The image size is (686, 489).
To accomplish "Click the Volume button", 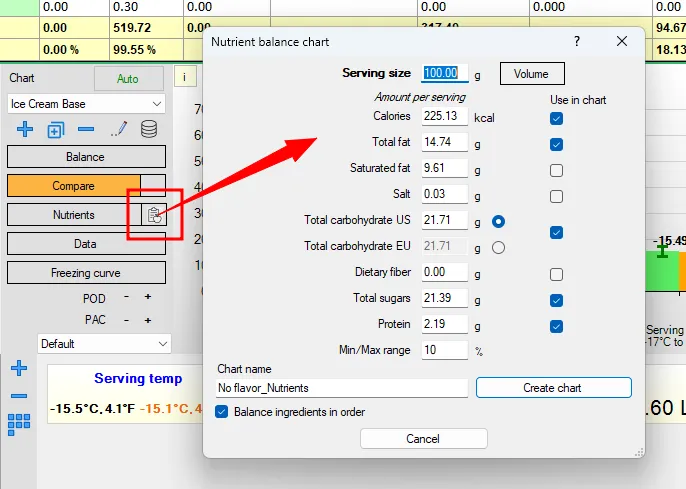I will pyautogui.click(x=532, y=74).
